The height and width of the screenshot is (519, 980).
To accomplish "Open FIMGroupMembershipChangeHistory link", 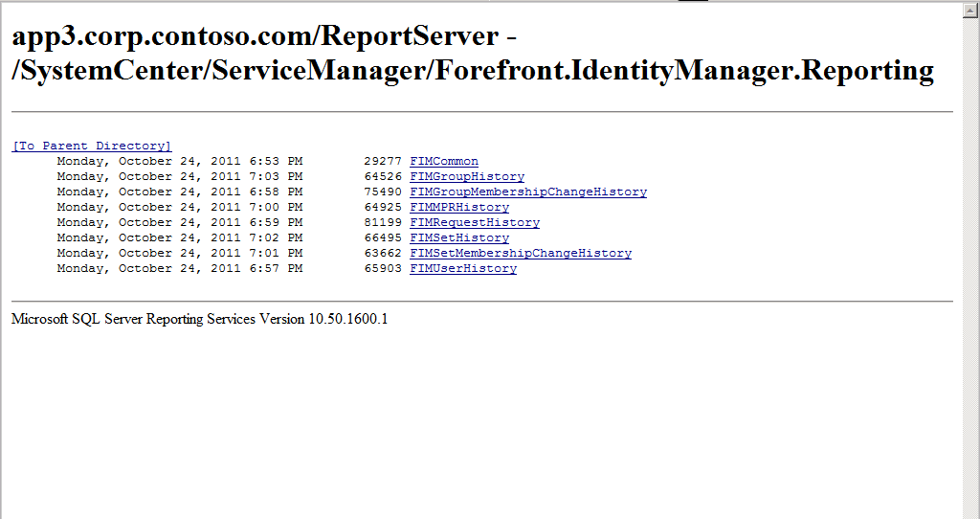I will (x=528, y=192).
